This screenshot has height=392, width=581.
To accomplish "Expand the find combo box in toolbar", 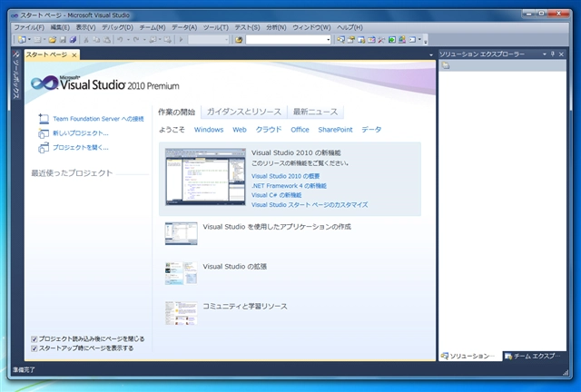I will 328,40.
